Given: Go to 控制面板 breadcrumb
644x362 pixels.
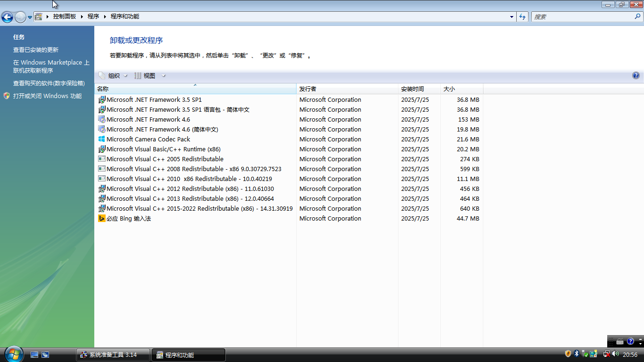Looking at the screenshot, I should (x=65, y=16).
